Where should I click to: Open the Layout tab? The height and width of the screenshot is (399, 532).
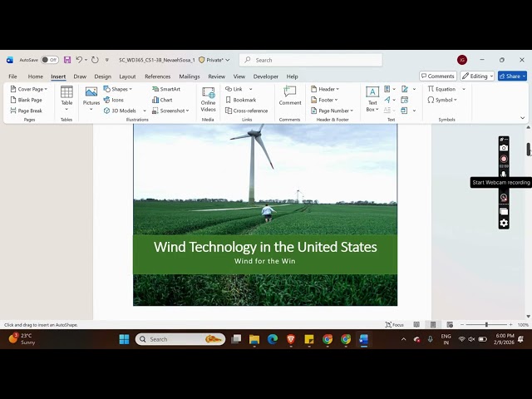pyautogui.click(x=127, y=76)
